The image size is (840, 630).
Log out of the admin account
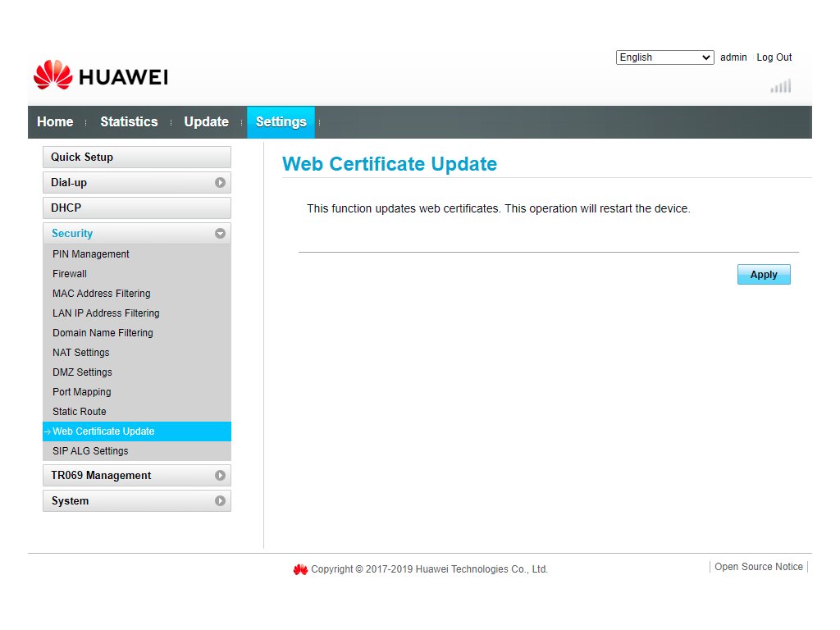click(x=774, y=57)
